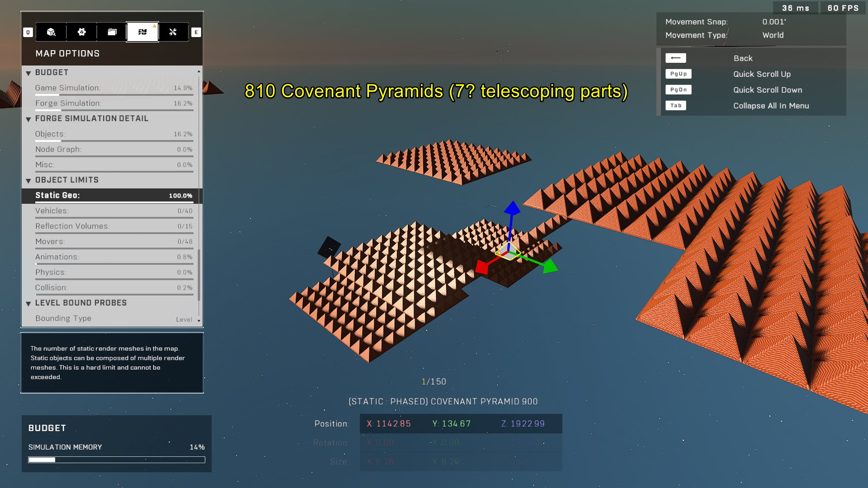This screenshot has height=488, width=868.
Task: Open the Object Properties gear tab
Action: (x=81, y=32)
